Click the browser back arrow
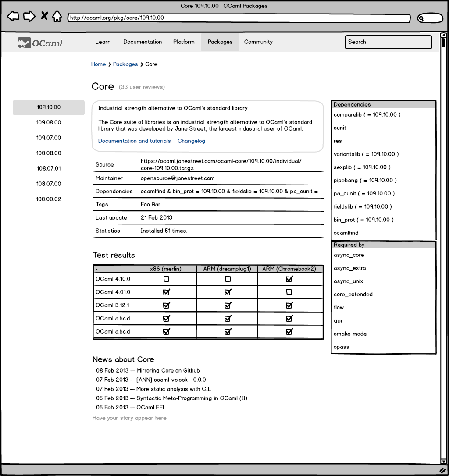449x476 pixels. (13, 16)
